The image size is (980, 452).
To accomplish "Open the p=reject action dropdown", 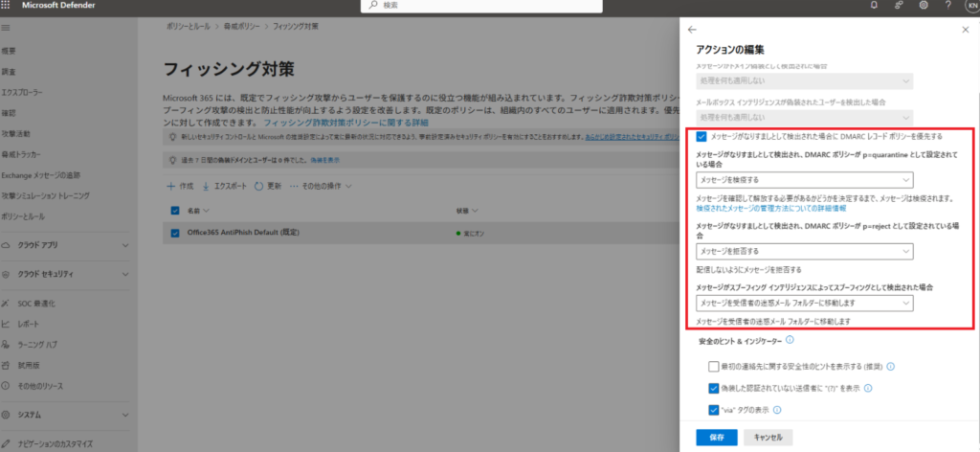I will [x=804, y=250].
